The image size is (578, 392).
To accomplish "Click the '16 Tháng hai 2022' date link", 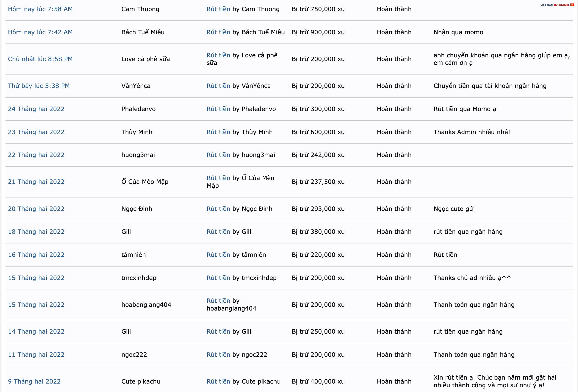I will (x=36, y=255).
